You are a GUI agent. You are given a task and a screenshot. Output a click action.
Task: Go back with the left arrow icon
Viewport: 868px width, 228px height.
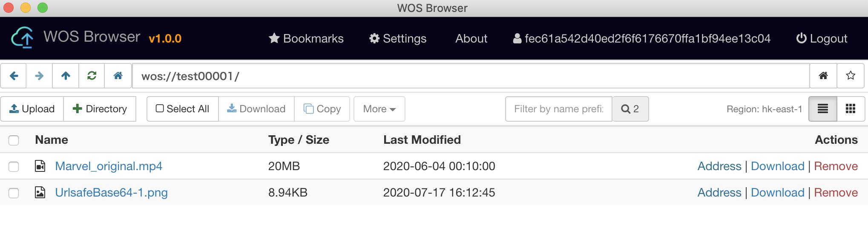[14, 76]
